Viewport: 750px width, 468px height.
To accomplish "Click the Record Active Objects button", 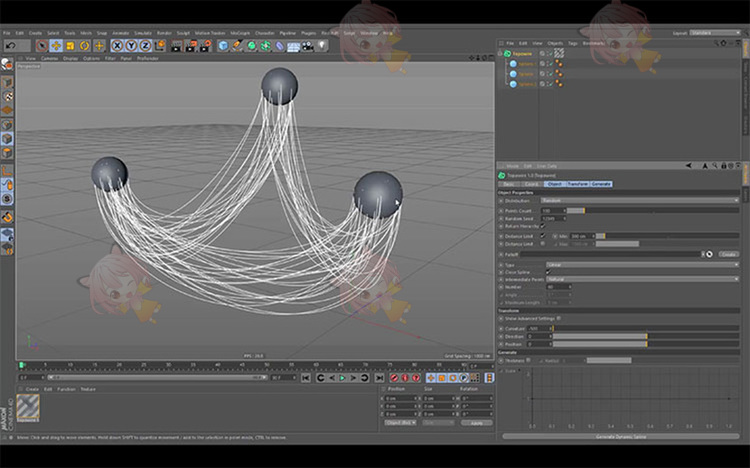I will tap(394, 378).
